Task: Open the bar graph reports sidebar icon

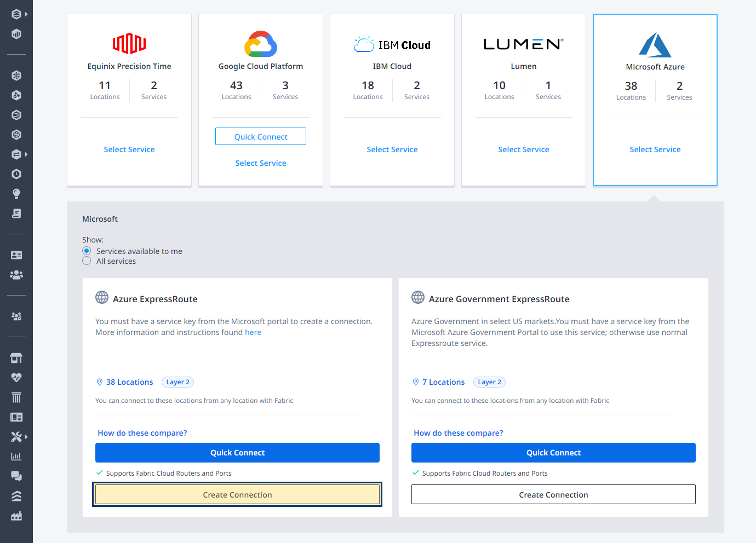Action: coord(16,457)
